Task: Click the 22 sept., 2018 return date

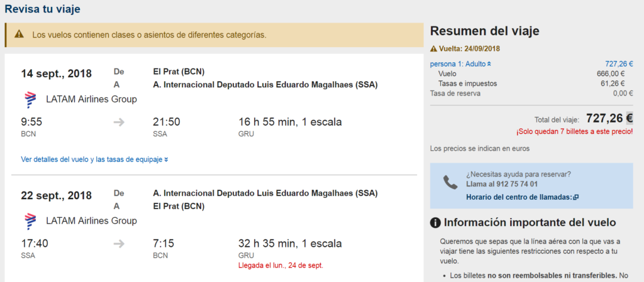Action: (56, 195)
